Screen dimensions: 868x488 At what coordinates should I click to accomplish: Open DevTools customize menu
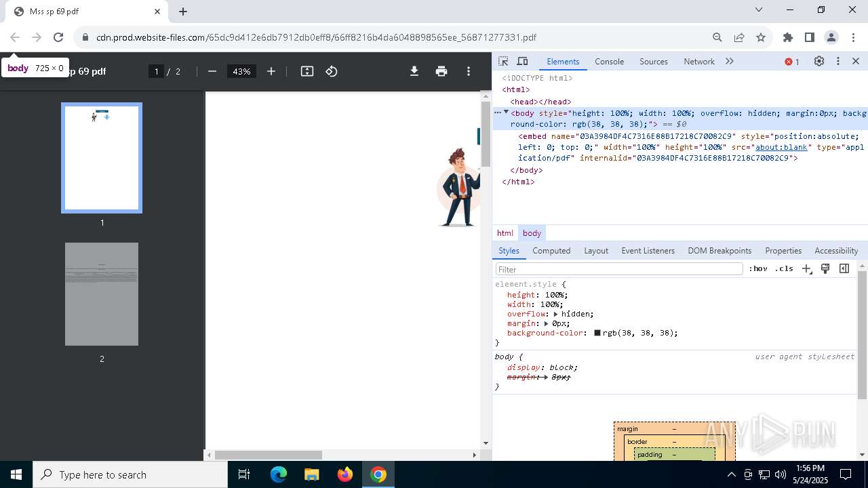click(x=838, y=61)
